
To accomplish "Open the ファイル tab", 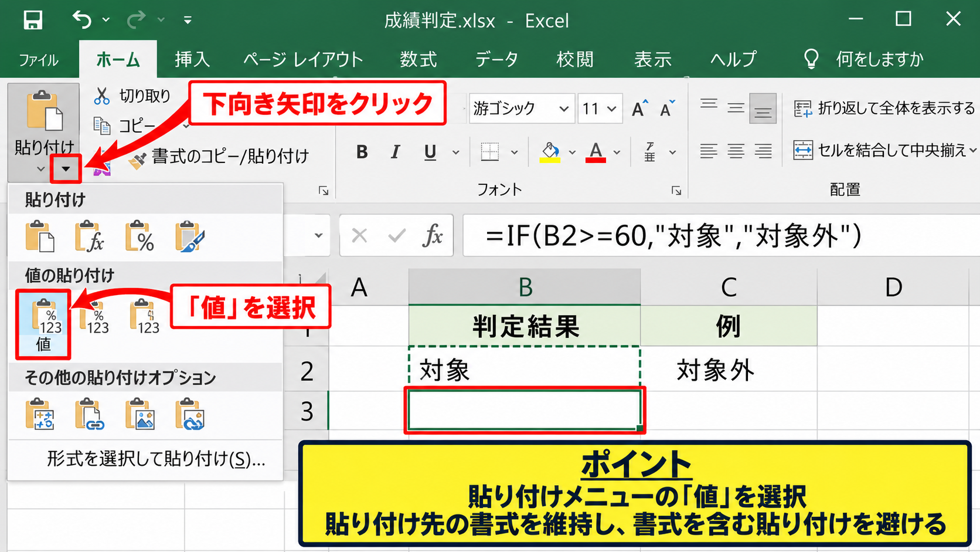I will point(39,59).
